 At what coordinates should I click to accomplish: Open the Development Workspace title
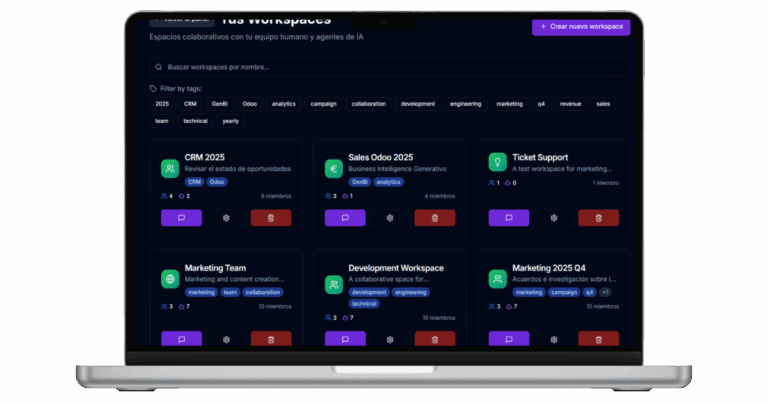[396, 268]
